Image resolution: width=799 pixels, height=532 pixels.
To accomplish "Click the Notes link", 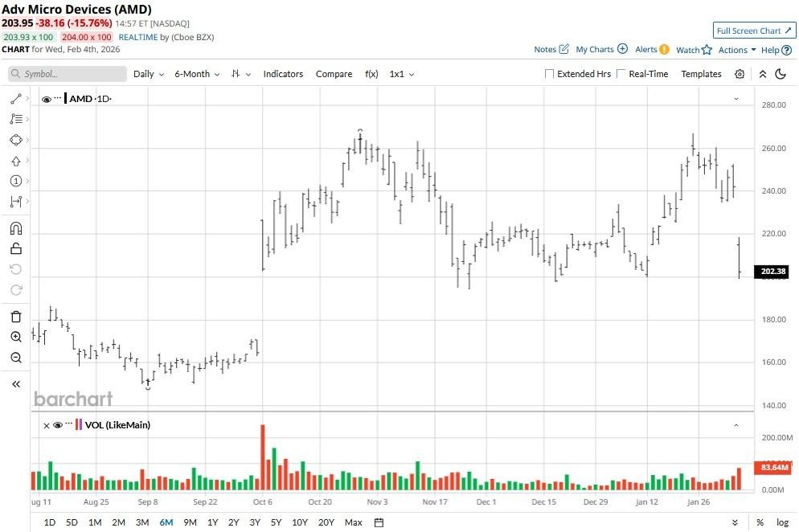I will tap(545, 50).
